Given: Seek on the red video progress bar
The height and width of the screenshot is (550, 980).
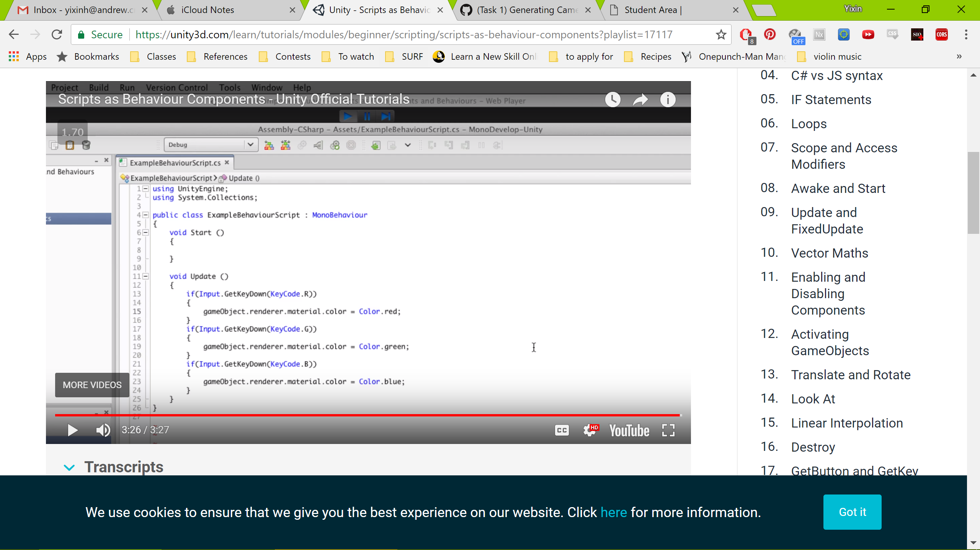Looking at the screenshot, I should [x=367, y=415].
